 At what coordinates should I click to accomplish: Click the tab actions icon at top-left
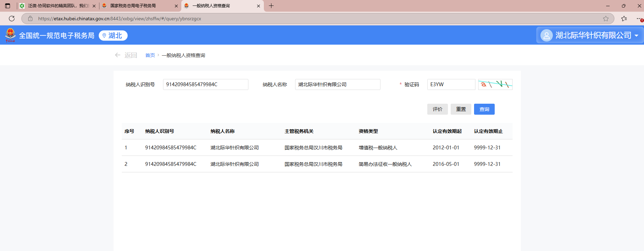[8, 6]
